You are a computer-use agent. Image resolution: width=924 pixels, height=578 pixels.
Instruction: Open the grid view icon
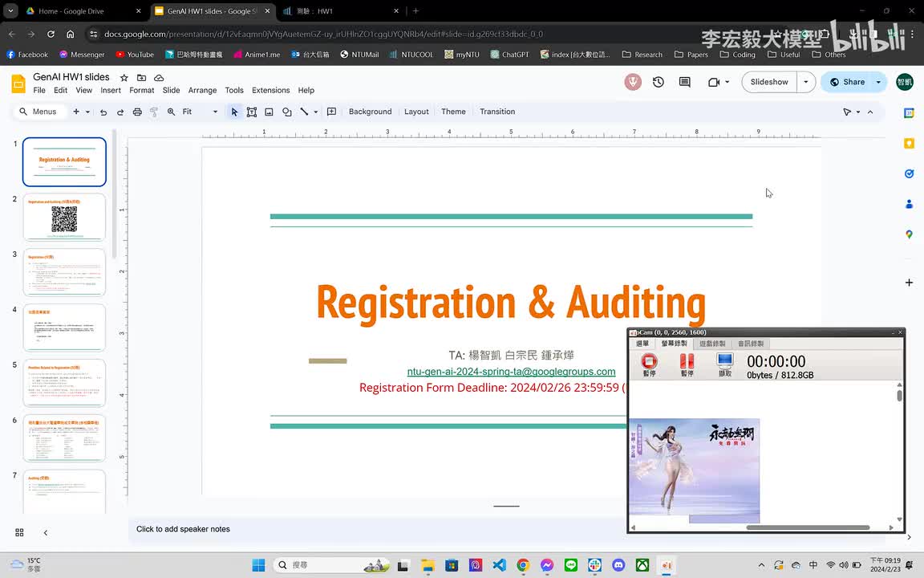pos(19,532)
